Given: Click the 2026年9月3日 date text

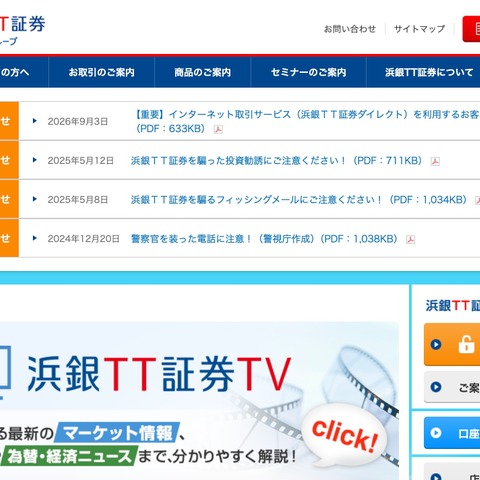Looking at the screenshot, I should 78,122.
